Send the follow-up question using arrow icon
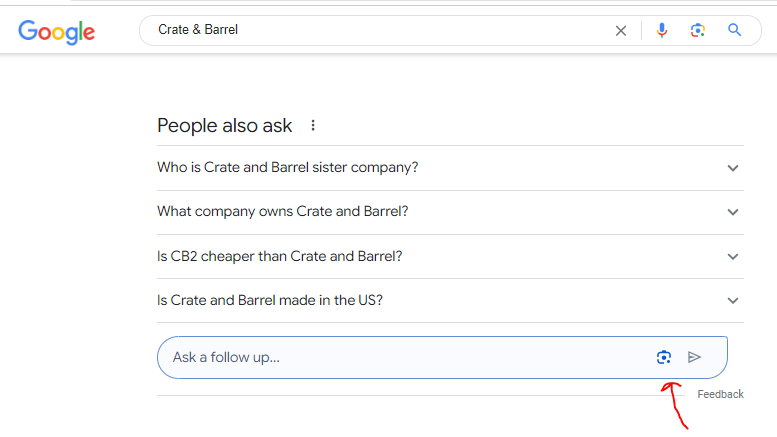 pyautogui.click(x=695, y=357)
